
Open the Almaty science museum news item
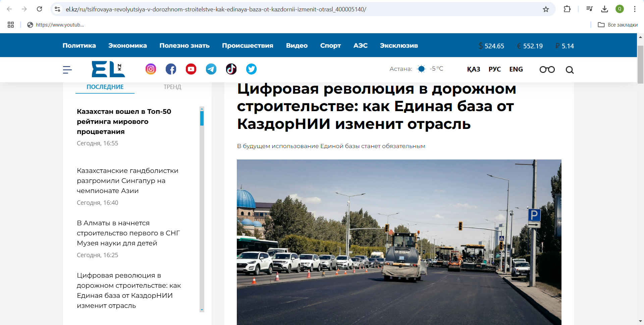tap(128, 233)
